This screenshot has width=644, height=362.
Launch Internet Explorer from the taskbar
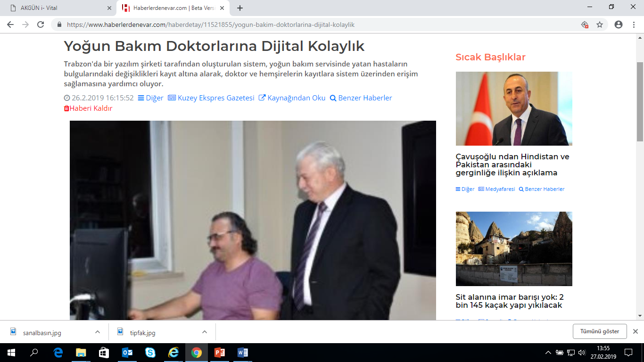coord(173,353)
